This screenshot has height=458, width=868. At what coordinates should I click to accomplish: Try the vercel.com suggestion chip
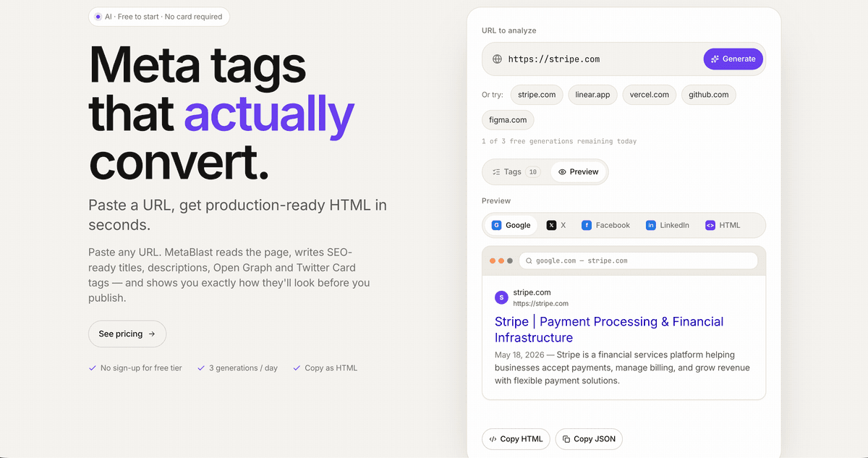(650, 95)
